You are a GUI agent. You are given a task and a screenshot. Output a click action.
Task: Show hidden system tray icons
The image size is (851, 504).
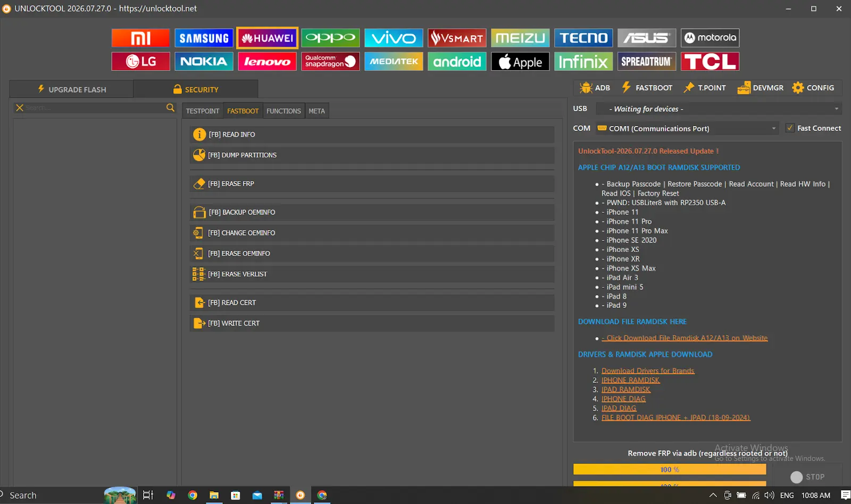coord(713,495)
